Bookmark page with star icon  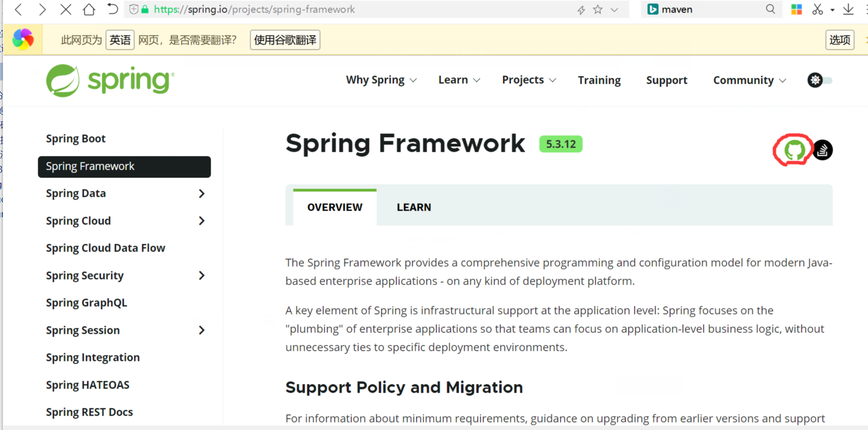click(598, 9)
